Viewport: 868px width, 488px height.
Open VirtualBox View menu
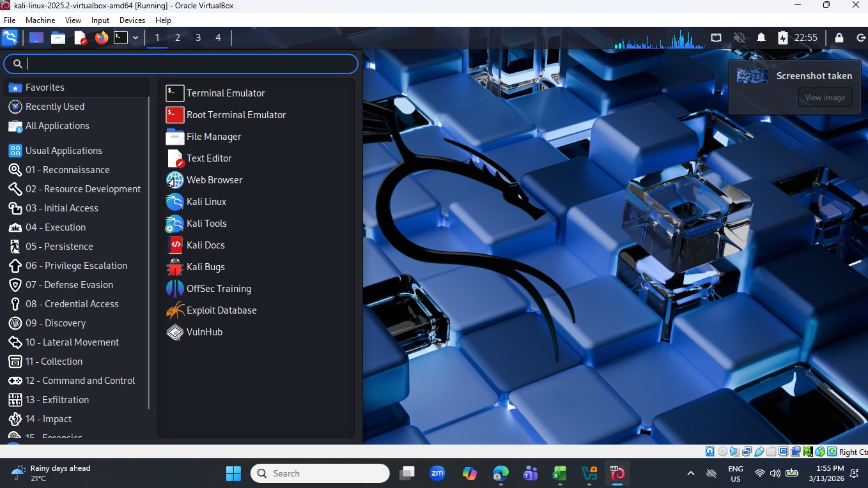(x=73, y=20)
